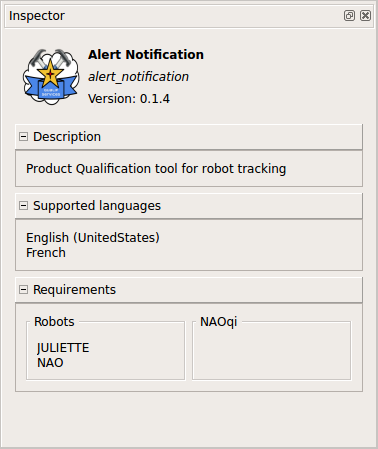Click the Supported languages header label

(x=97, y=206)
